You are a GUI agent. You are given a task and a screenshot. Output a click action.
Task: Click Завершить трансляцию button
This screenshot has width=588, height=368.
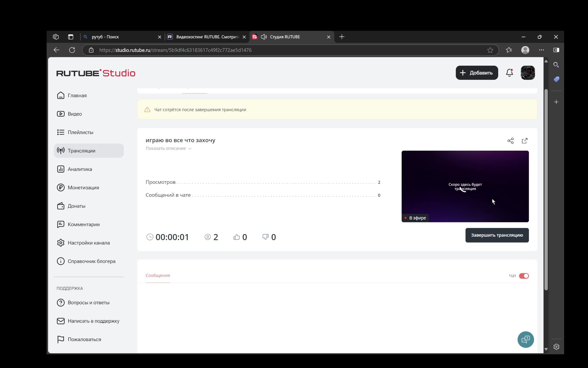tap(497, 235)
